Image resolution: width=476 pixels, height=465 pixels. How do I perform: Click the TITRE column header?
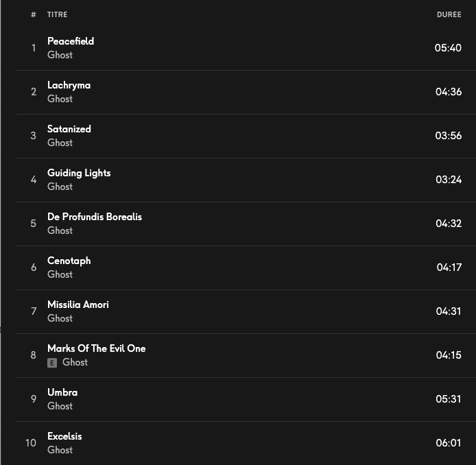(x=58, y=14)
